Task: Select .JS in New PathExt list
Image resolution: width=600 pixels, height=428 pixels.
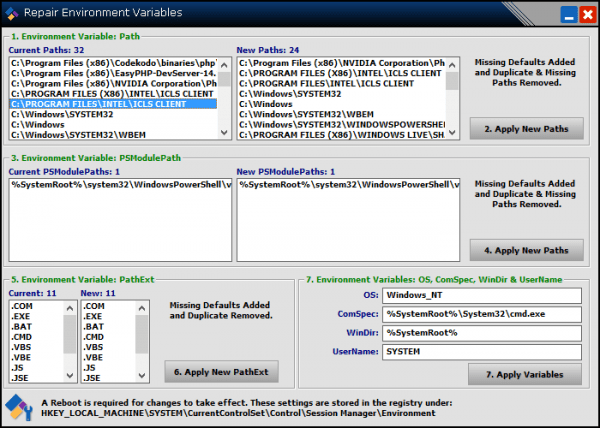Action: 109,368
